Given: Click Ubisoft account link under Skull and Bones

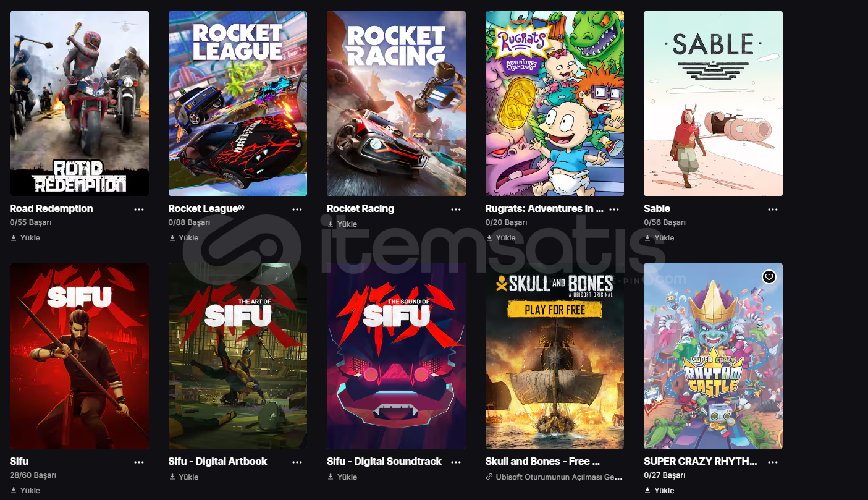Looking at the screenshot, I should point(554,477).
